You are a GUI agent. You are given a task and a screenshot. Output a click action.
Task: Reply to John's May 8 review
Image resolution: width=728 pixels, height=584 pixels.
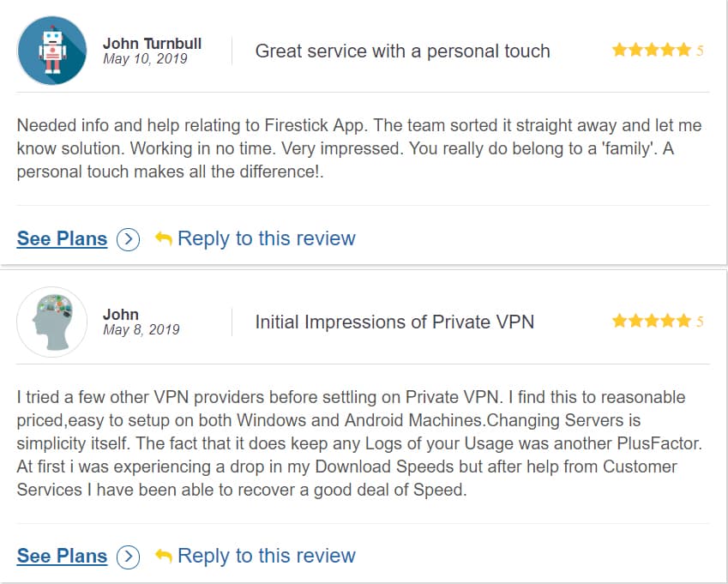coord(266,556)
